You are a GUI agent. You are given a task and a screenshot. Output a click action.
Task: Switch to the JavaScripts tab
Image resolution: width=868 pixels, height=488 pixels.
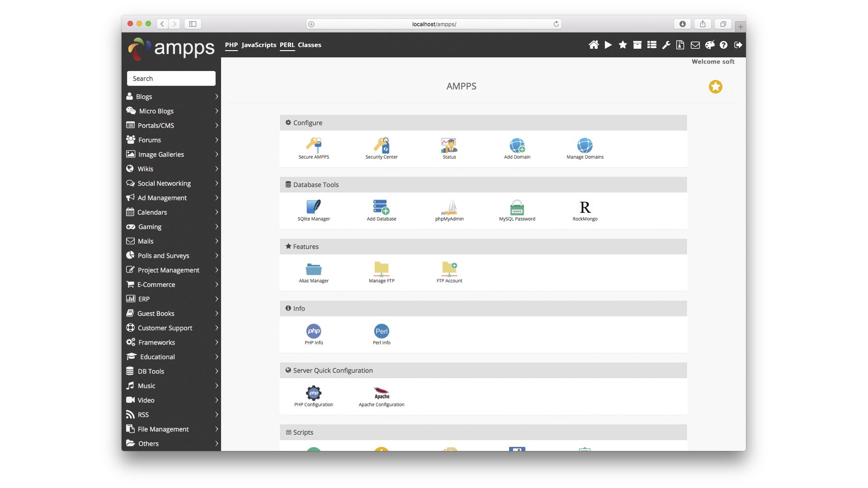[259, 45]
